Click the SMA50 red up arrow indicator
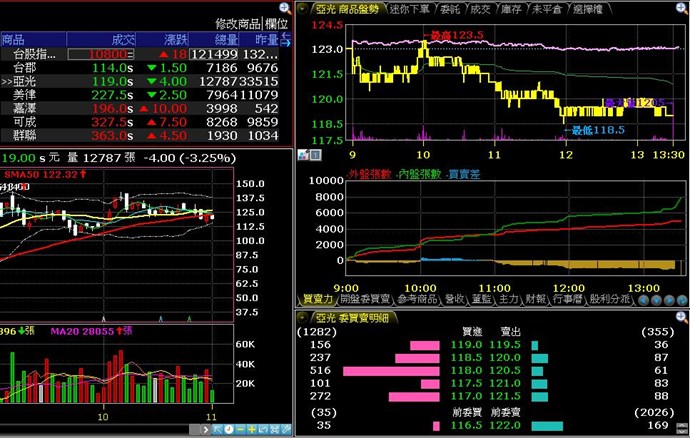 85,174
